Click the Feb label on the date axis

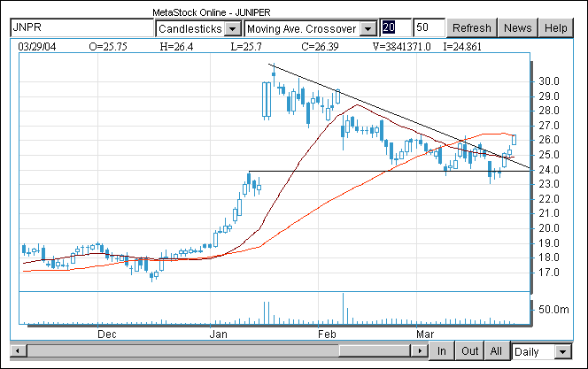coord(327,334)
